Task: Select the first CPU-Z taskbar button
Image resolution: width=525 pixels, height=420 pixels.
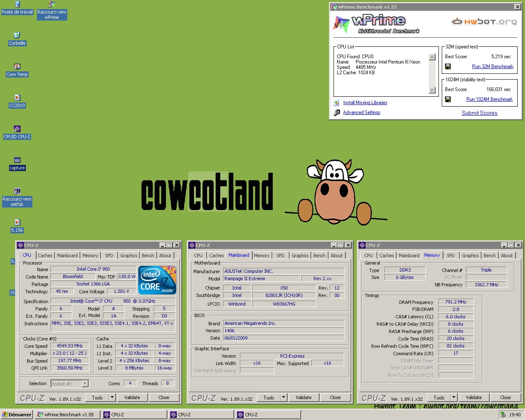Action: (x=135, y=415)
